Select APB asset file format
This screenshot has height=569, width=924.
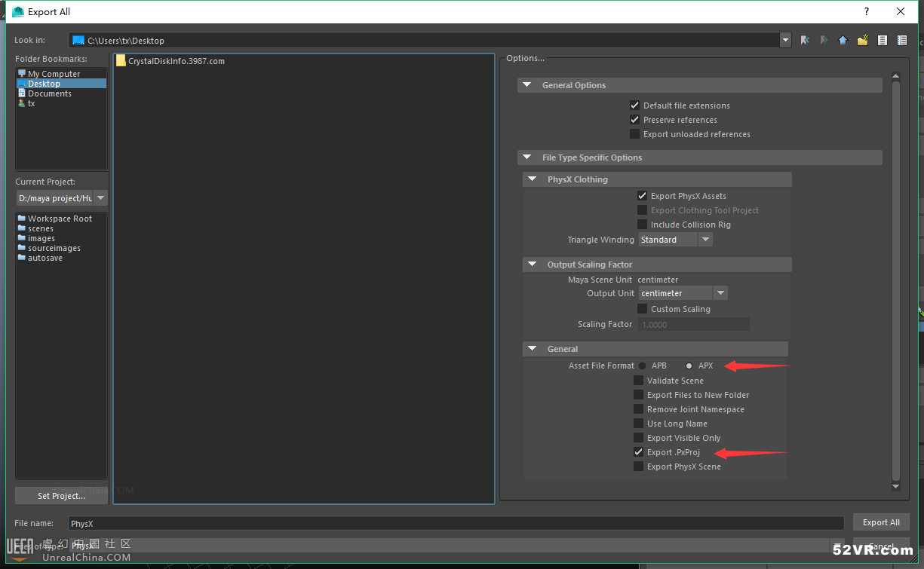point(642,366)
